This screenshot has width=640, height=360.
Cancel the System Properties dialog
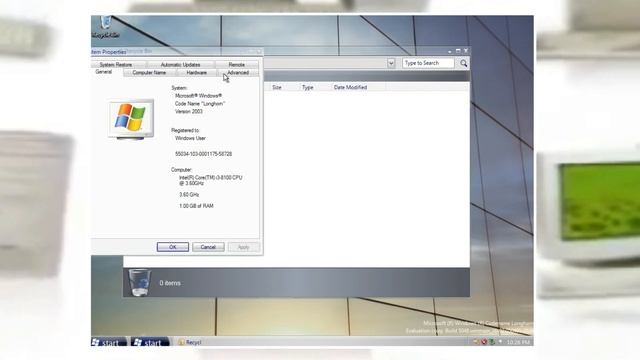pos(208,247)
